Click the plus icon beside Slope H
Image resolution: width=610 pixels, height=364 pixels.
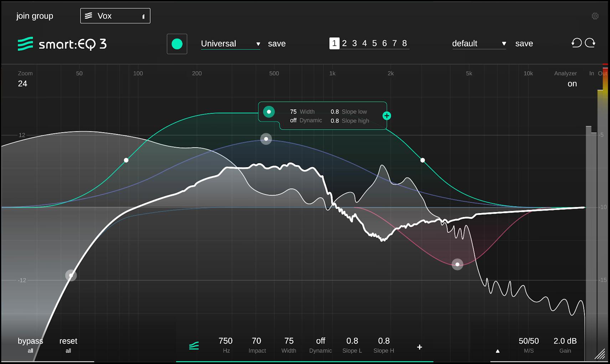(x=419, y=347)
